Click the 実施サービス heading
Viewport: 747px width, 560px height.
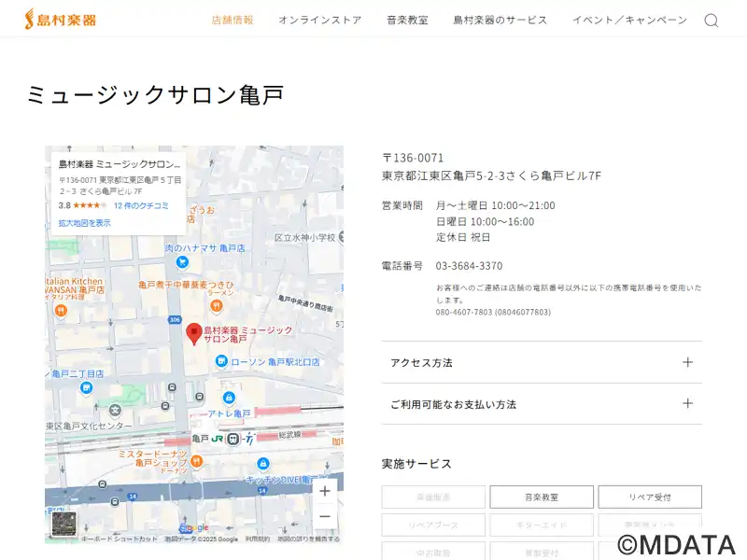[x=416, y=464]
